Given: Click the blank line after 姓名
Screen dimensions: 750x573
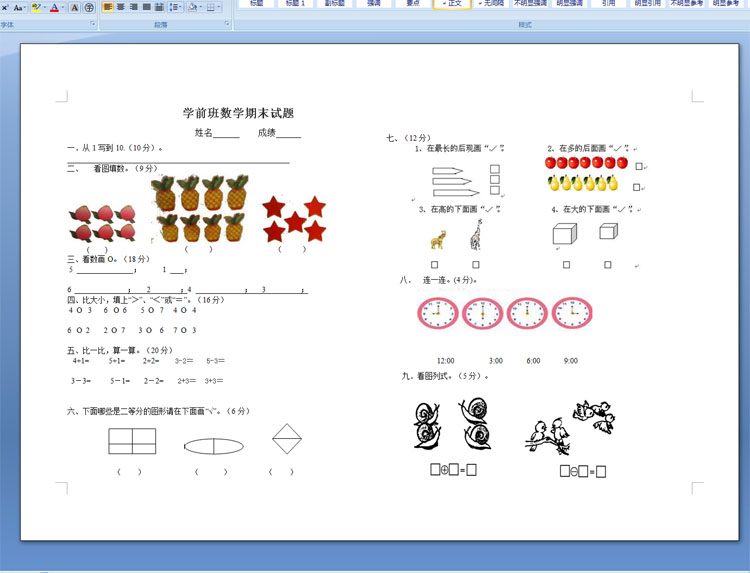Looking at the screenshot, I should (x=226, y=135).
